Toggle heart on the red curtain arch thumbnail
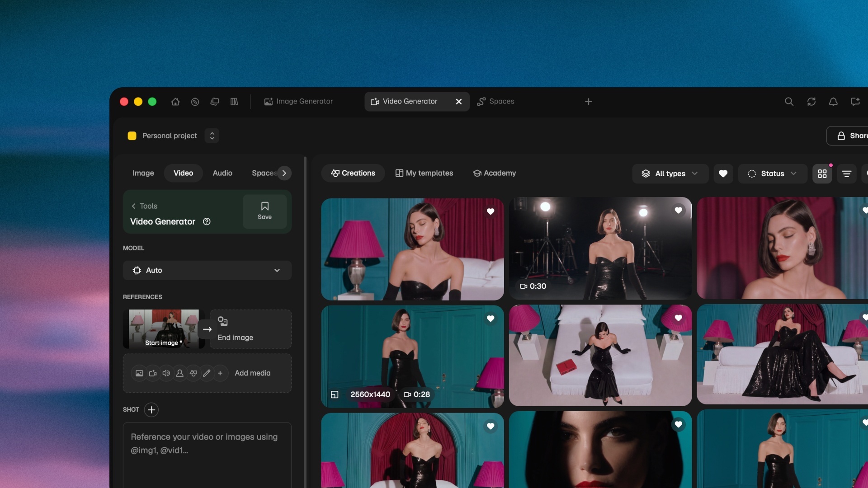 (491, 426)
